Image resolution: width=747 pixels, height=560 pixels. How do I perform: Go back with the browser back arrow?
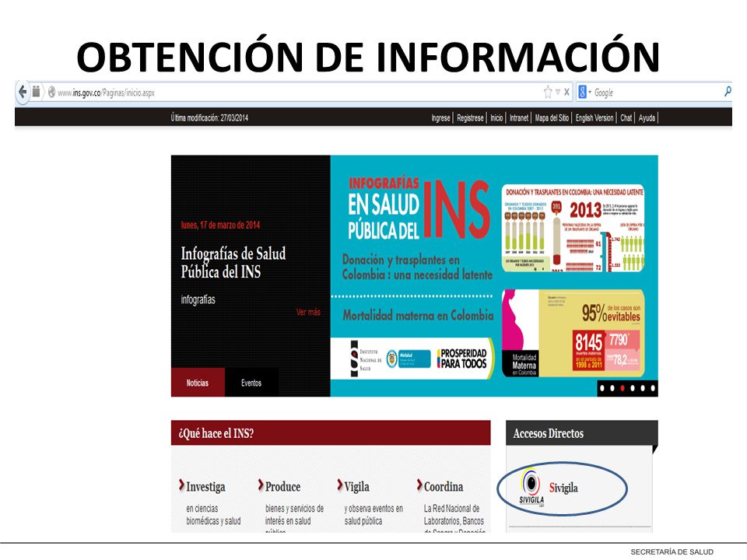(23, 92)
